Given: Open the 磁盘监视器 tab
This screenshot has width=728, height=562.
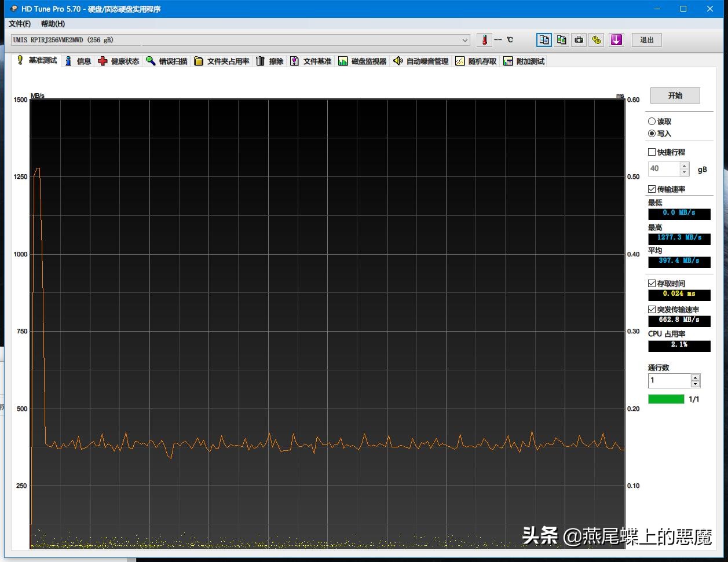Looking at the screenshot, I should coord(362,61).
